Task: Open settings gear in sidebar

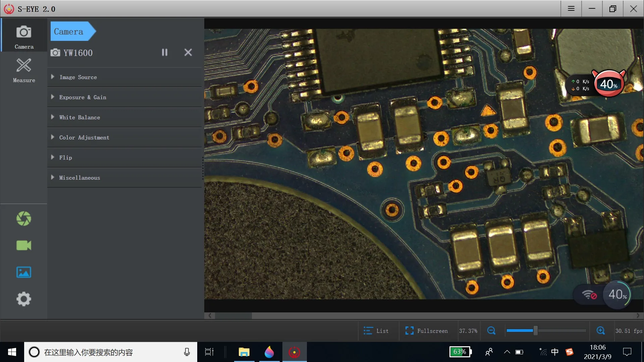Action: [x=23, y=299]
